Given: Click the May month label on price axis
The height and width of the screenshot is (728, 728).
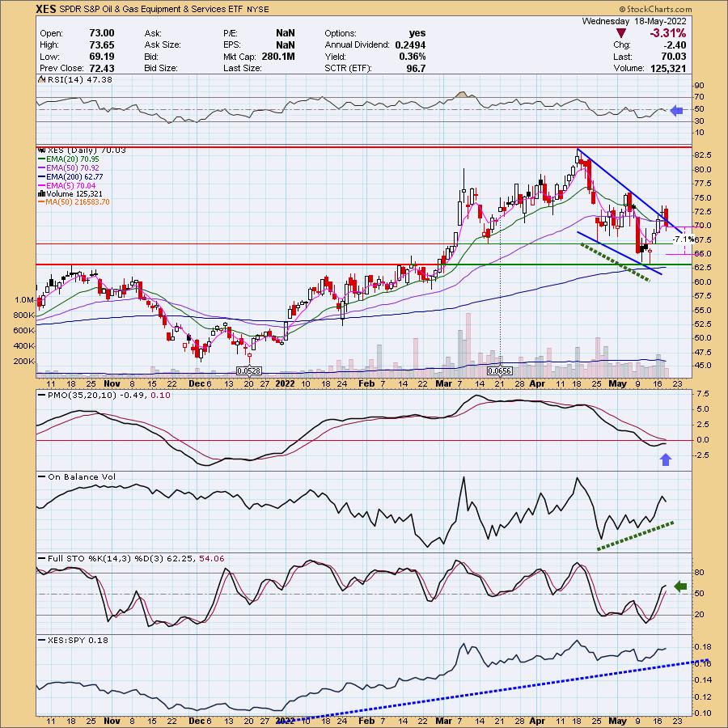Looking at the screenshot, I should pyautogui.click(x=617, y=383).
